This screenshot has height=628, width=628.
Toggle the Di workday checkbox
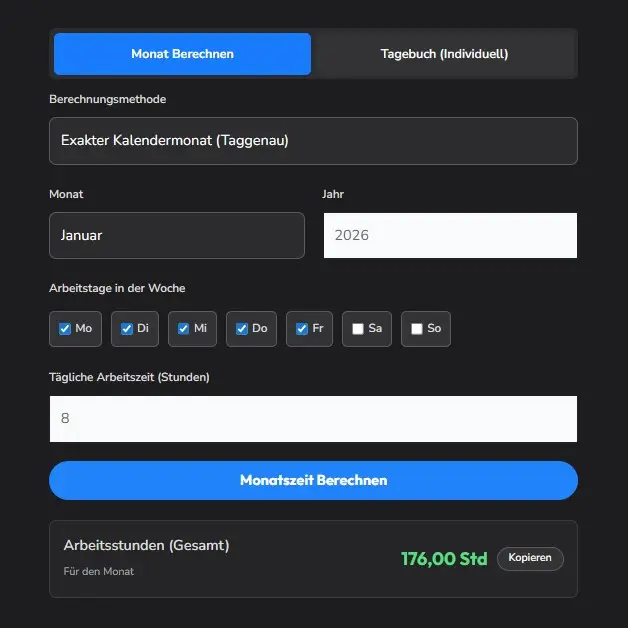pyautogui.click(x=126, y=329)
